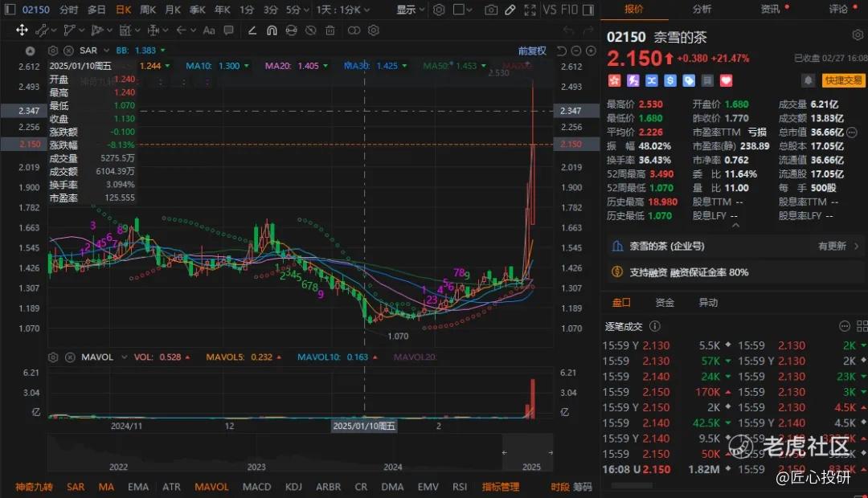Open quote panel settings gear
The image size is (868, 498).
[858, 36]
